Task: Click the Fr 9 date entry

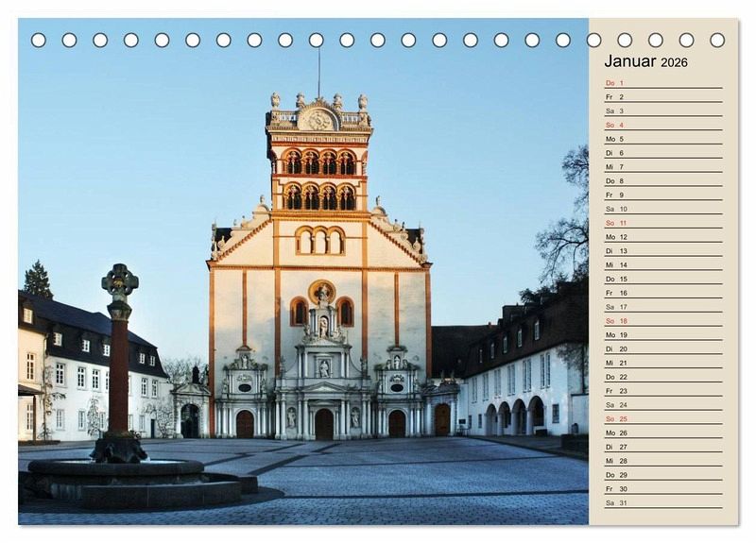Action: [661, 195]
